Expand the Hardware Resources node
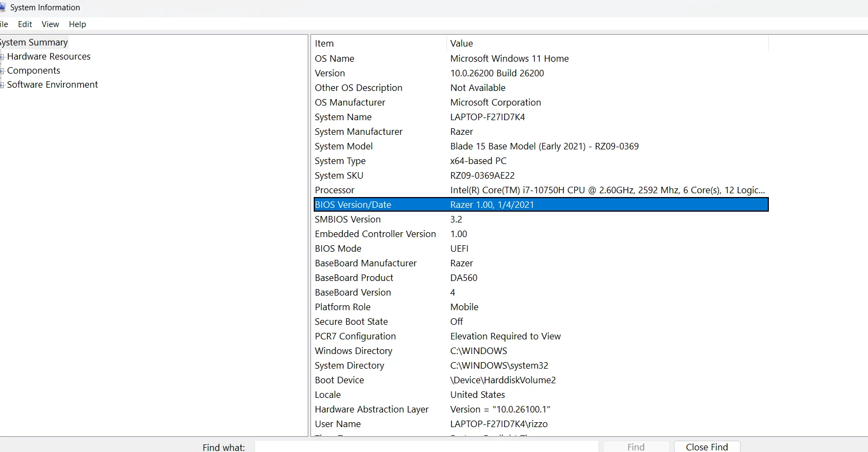The width and height of the screenshot is (868, 452). (2, 57)
